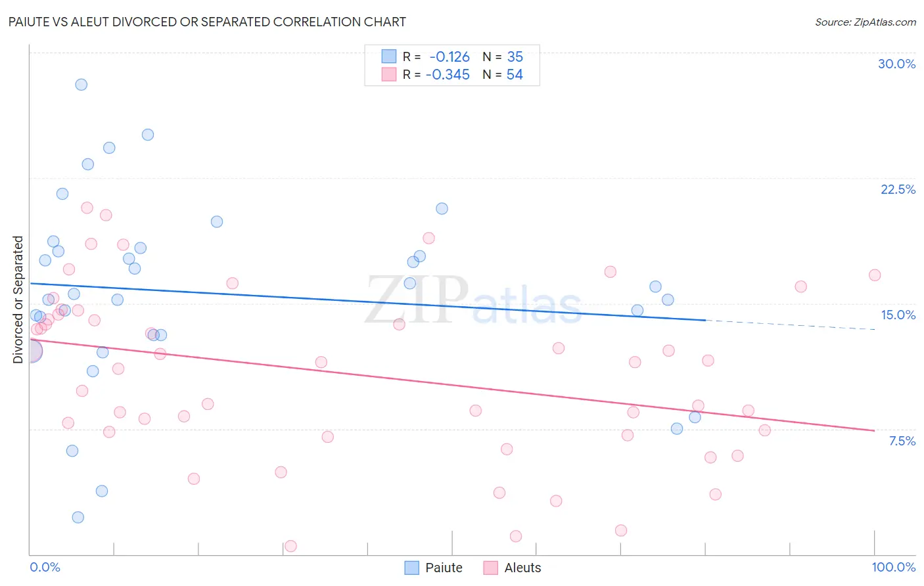Click the pink Aleuts trend line
The image size is (924, 586).
pos(452,384)
